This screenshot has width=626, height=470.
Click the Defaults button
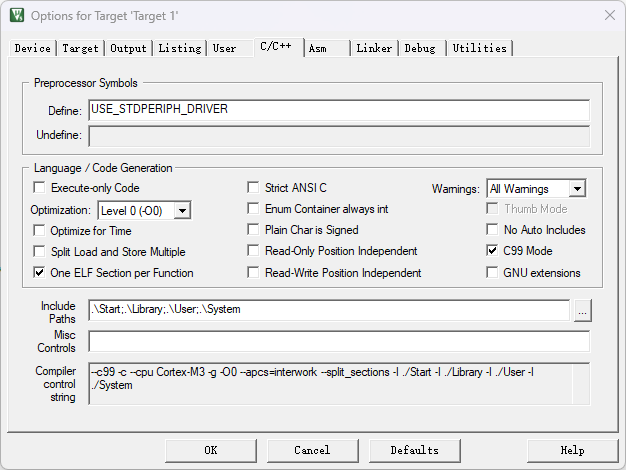point(414,450)
